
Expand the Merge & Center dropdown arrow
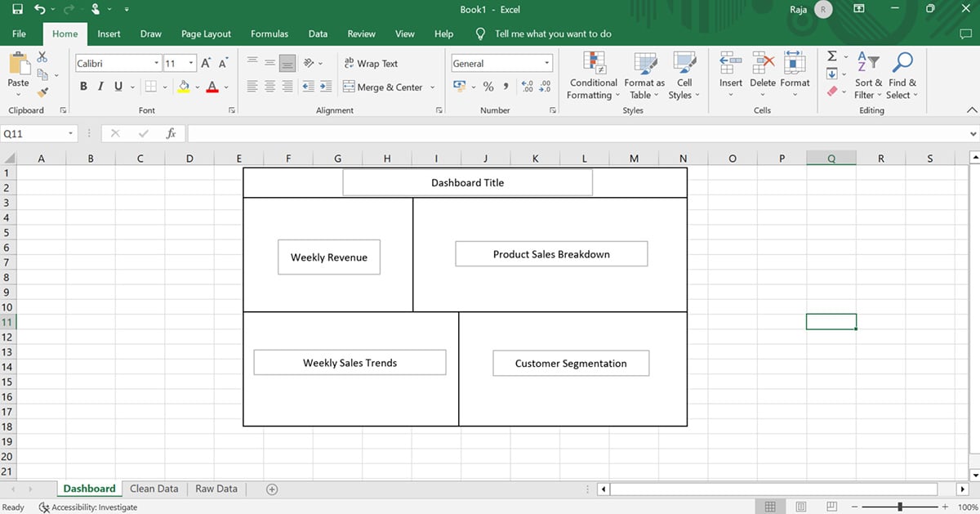[433, 87]
